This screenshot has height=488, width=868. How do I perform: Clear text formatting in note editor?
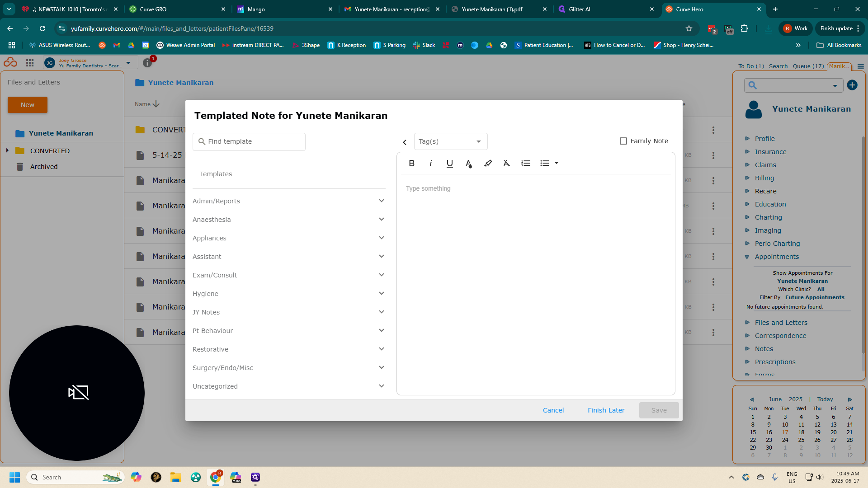pos(507,164)
